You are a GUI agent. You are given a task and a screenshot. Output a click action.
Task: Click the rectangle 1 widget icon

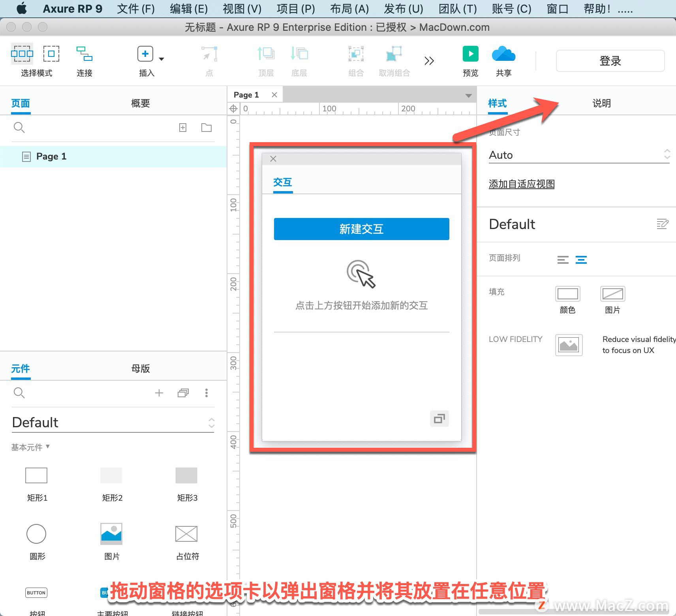(x=36, y=475)
